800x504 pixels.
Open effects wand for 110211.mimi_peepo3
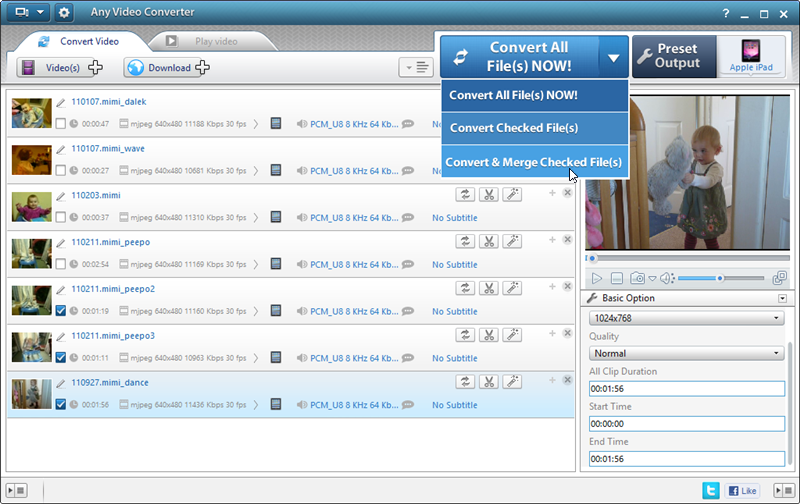pos(512,335)
